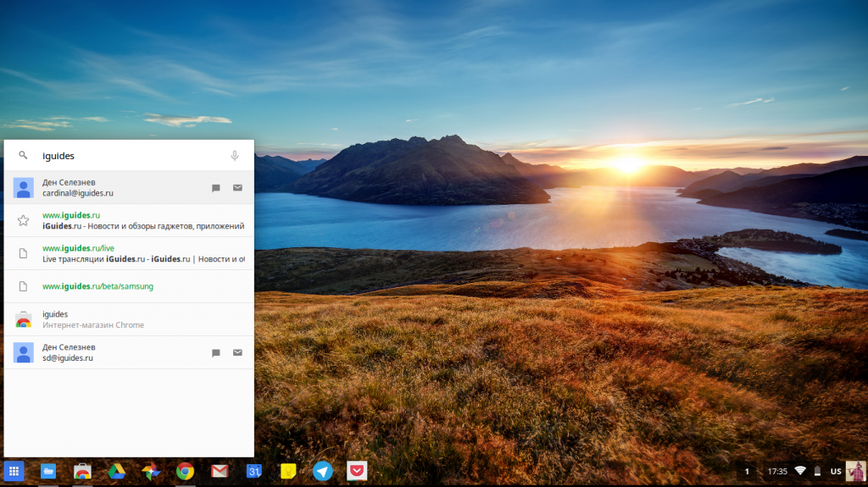Open www.iguides.ru/live search result
This screenshot has height=487, width=868.
pos(129,253)
